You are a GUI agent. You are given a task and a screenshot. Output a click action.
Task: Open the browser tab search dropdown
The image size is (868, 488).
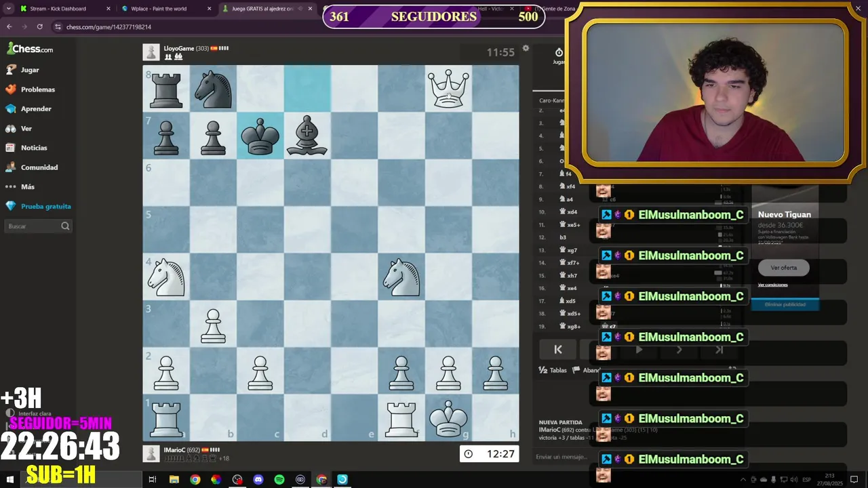click(8, 9)
